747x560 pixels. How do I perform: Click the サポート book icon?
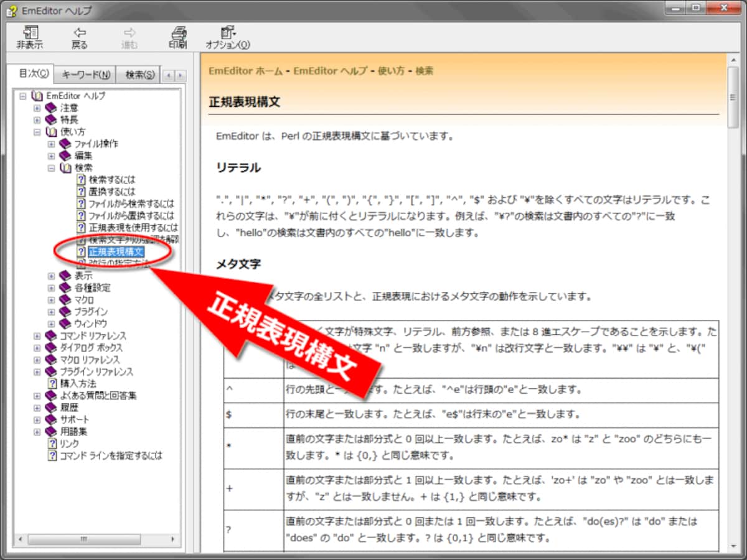[51, 419]
